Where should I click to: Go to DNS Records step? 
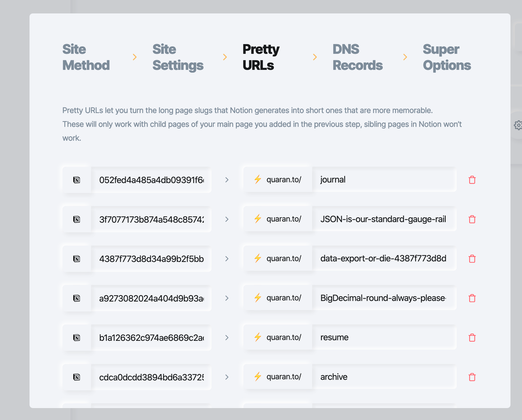(x=358, y=57)
